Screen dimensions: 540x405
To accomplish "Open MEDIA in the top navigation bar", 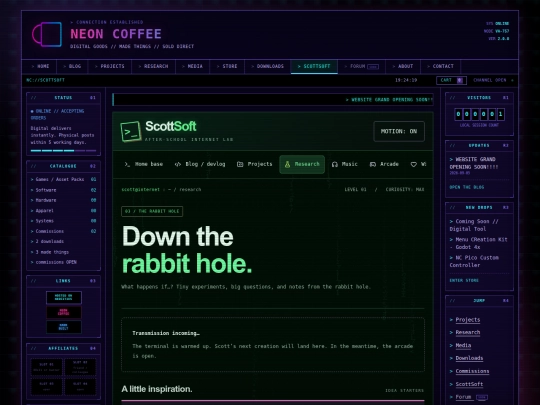I will coord(193,66).
